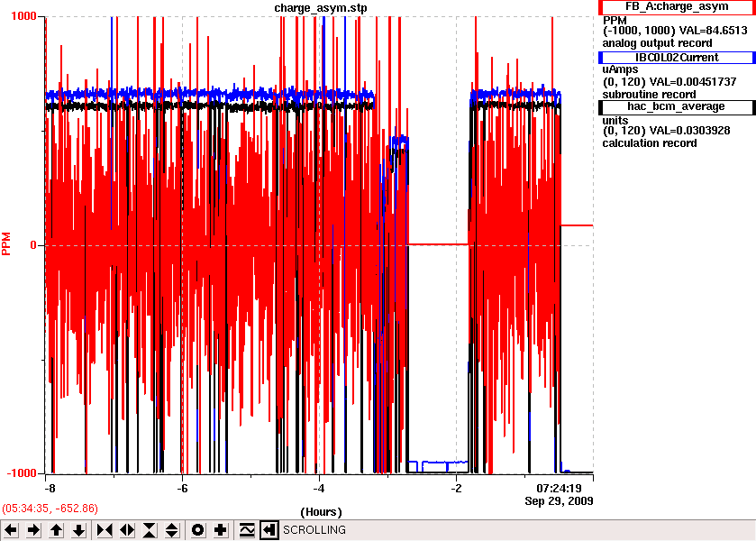Screen dimensions: 756x541
Task: Click the uAmps units label in the legend
Action: coord(620,69)
